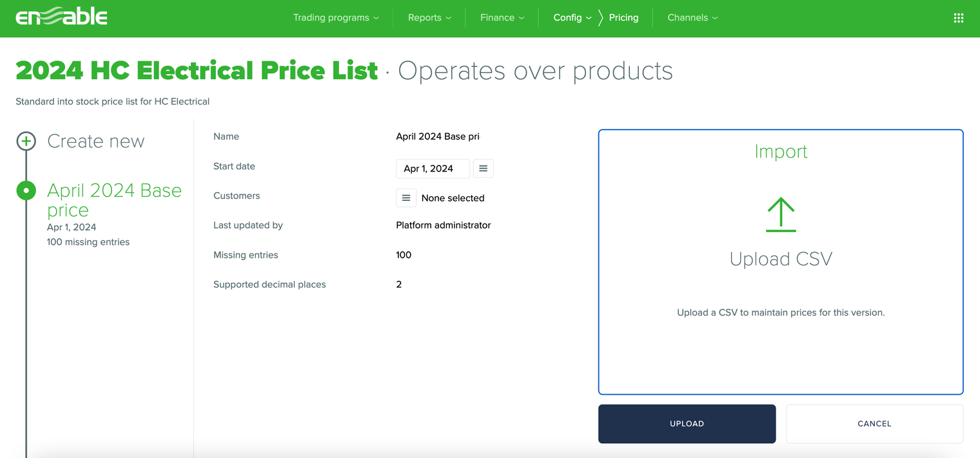This screenshot has width=980, height=458.
Task: Click the Enable logo
Action: [x=62, y=17]
